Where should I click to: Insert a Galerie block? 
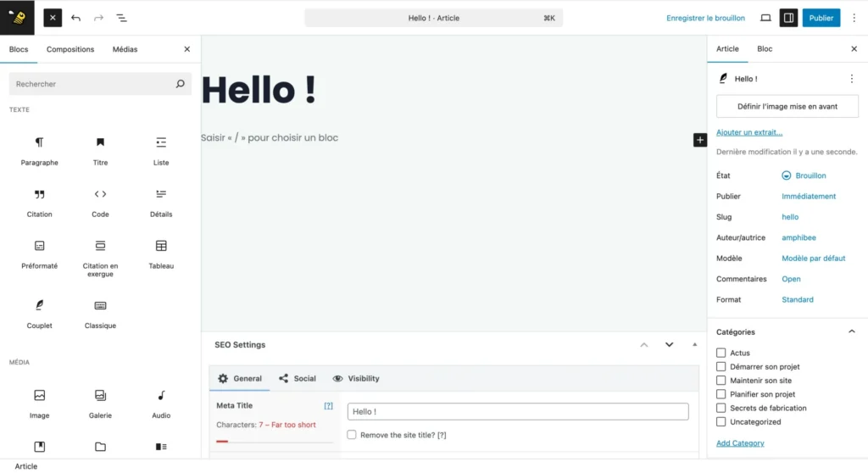click(100, 403)
